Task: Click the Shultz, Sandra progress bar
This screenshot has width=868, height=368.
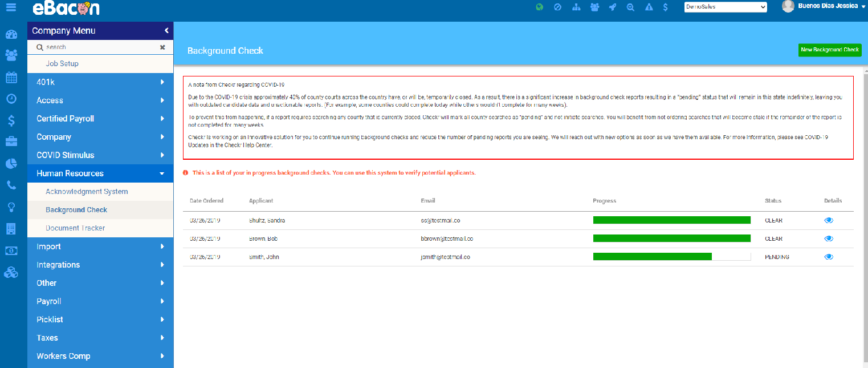Action: 672,220
